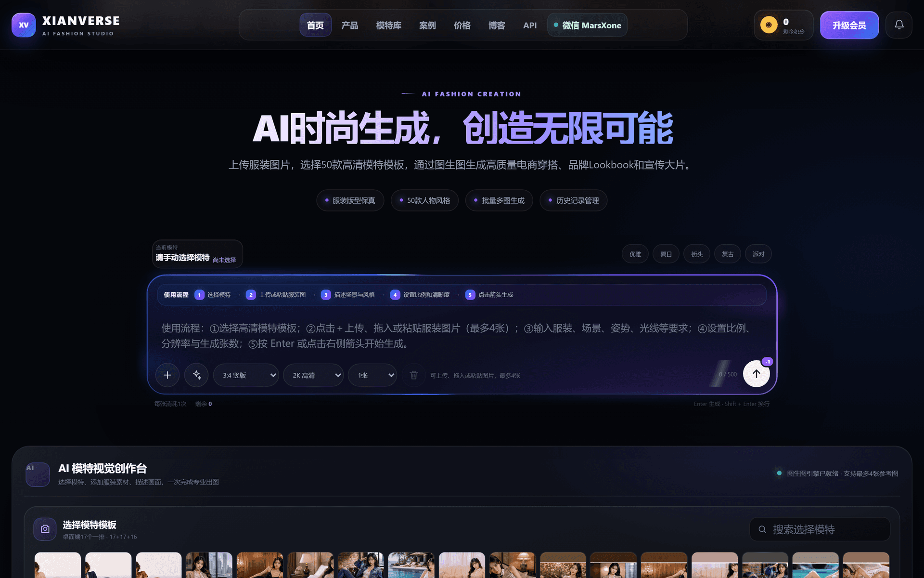Click the 图生图引擎已就绪 status text

pos(843,473)
